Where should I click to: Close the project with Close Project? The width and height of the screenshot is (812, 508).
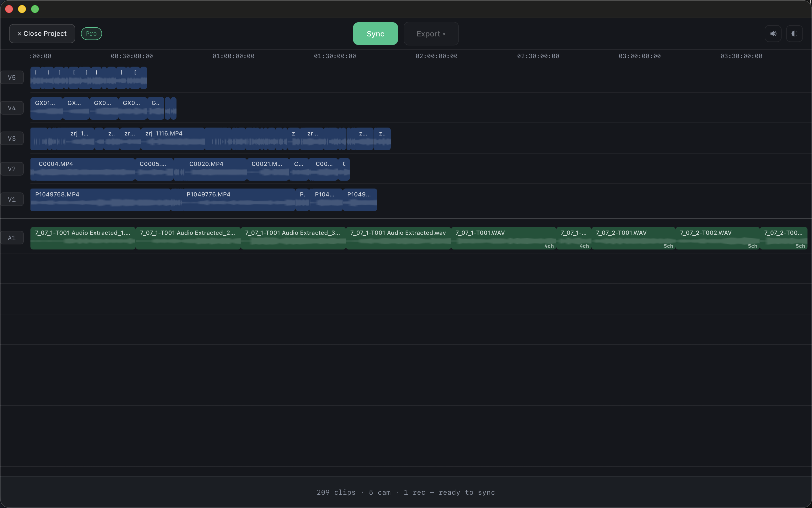click(42, 34)
